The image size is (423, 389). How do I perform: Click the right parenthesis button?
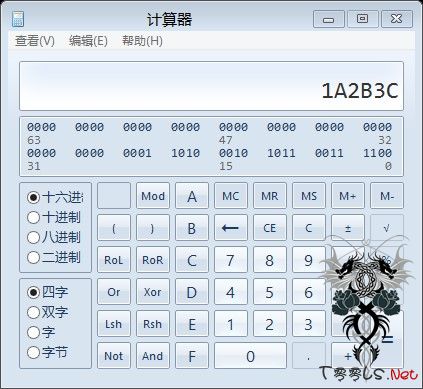coord(153,228)
